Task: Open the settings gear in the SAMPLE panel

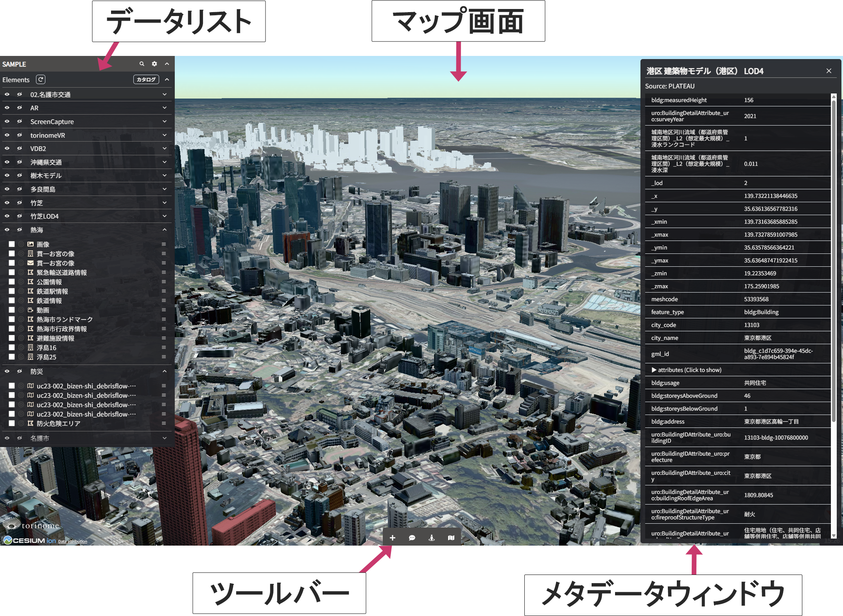Action: click(154, 64)
